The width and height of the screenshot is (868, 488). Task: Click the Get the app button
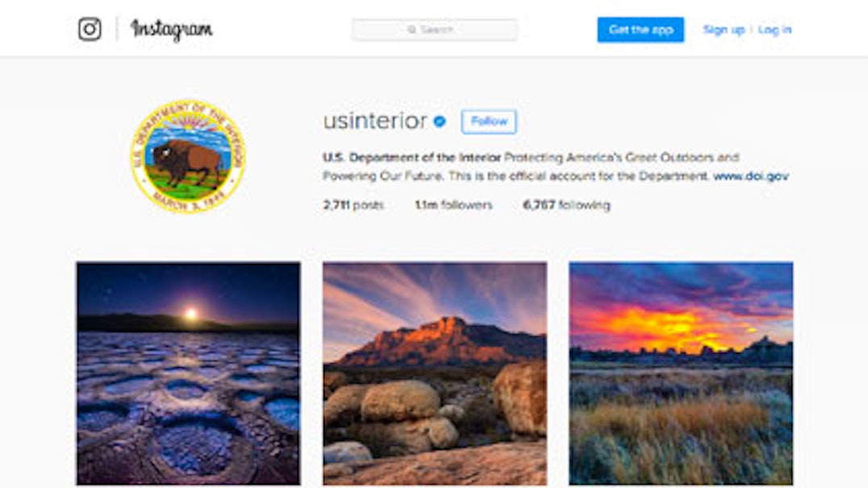(x=641, y=30)
